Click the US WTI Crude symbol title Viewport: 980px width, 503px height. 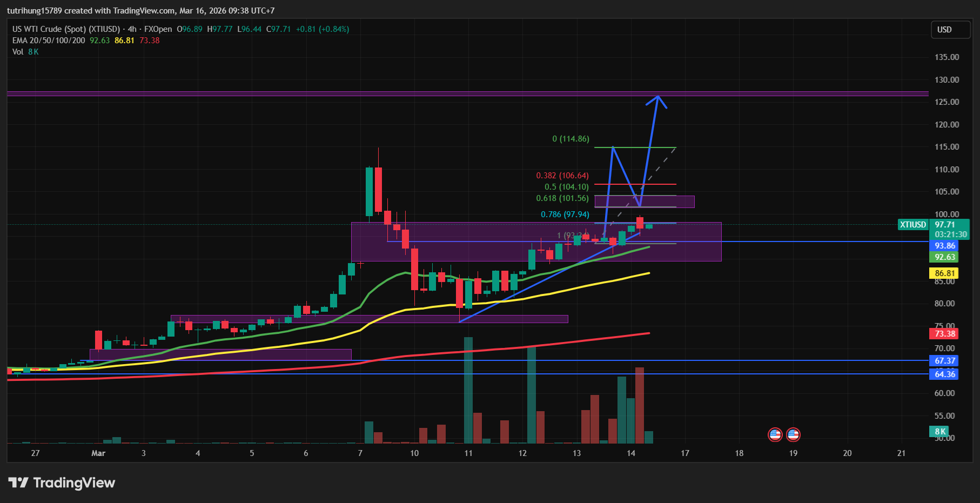[x=66, y=29]
